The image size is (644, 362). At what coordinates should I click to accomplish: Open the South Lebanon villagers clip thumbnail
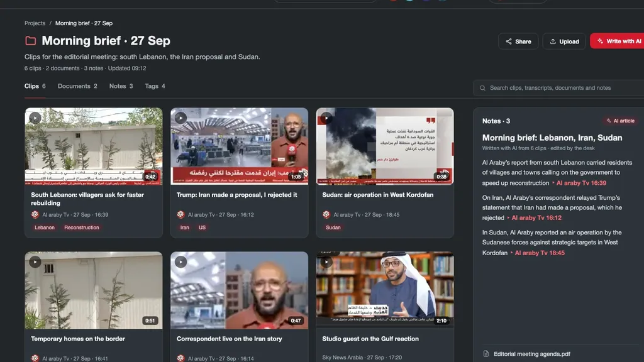coord(94,146)
